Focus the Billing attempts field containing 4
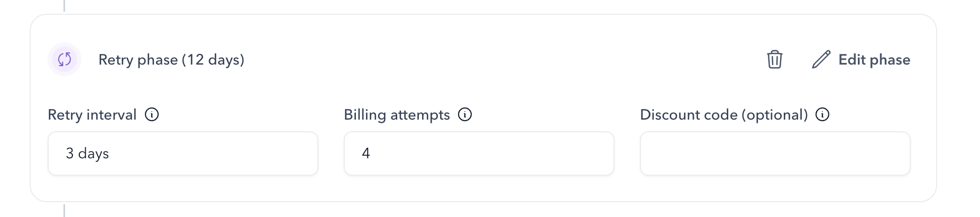Image resolution: width=980 pixels, height=217 pixels. tap(479, 153)
